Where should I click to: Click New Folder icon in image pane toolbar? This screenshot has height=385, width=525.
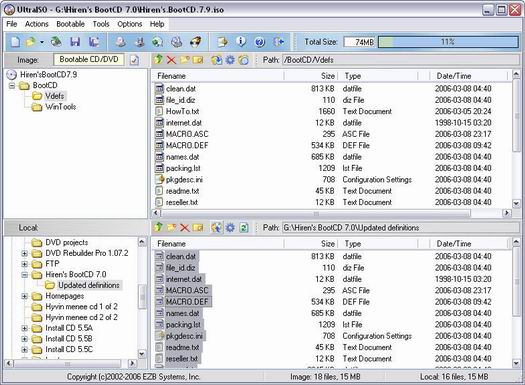click(184, 60)
